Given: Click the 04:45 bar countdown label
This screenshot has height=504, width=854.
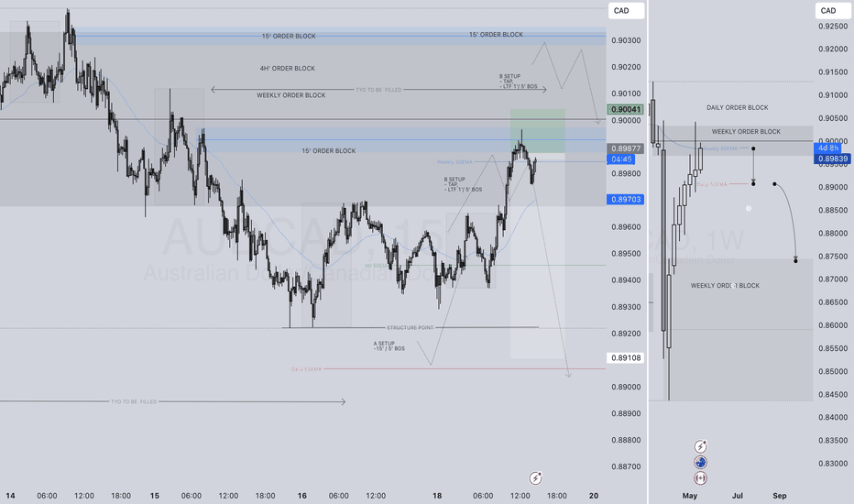Looking at the screenshot, I should [621, 159].
